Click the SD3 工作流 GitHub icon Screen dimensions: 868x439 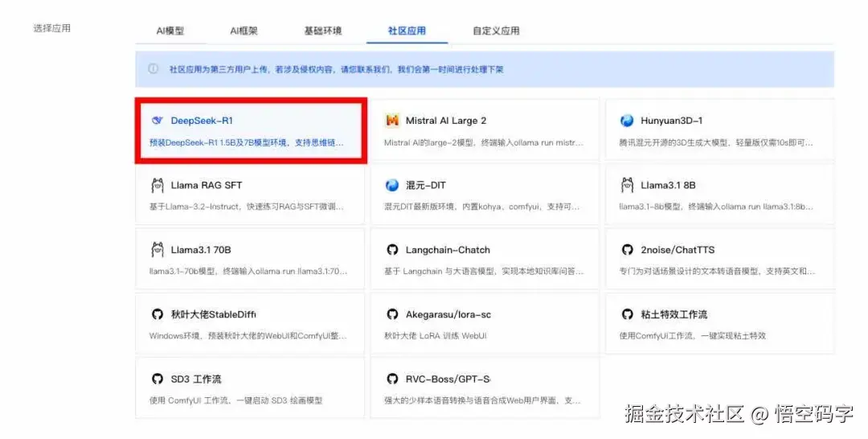pos(158,379)
